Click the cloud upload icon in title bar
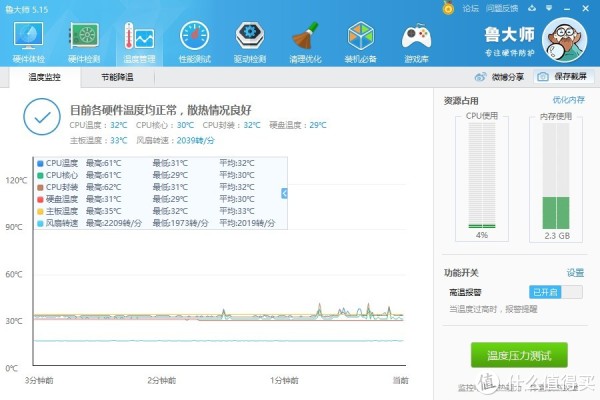600x400 pixels. [x=532, y=8]
